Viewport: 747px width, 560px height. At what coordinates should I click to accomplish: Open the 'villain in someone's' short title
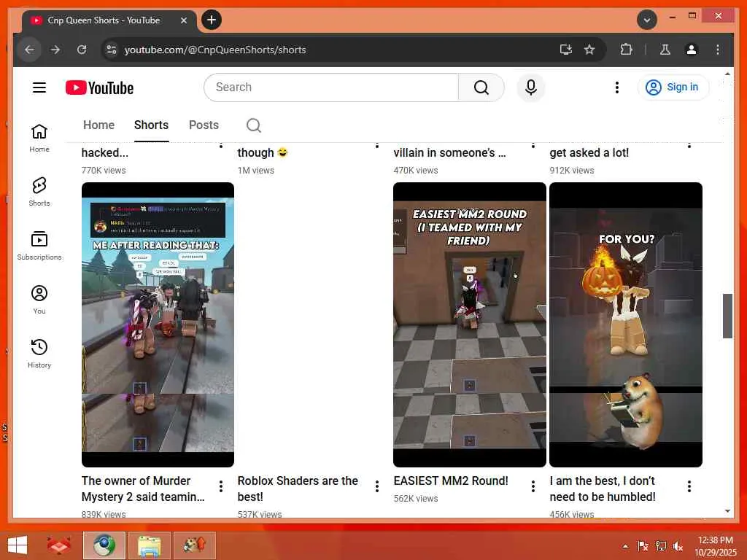pyautogui.click(x=449, y=152)
